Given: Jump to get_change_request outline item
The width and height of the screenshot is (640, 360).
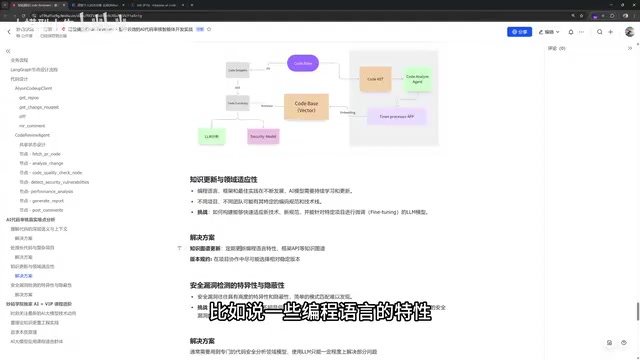Looking at the screenshot, I should pos(39,107).
